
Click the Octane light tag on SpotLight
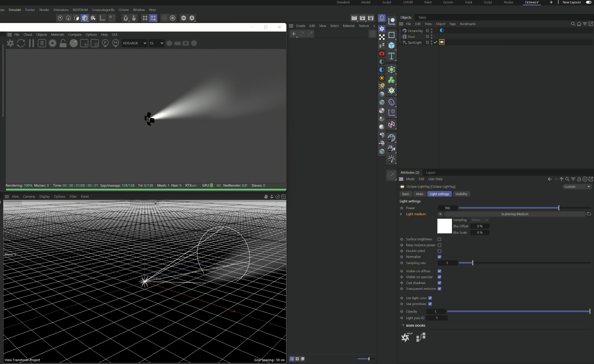pos(442,42)
